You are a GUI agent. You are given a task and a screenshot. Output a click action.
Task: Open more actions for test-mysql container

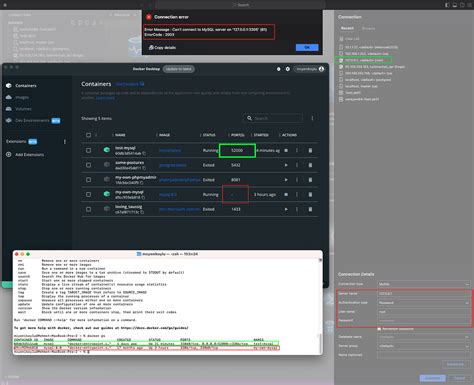[x=297, y=150]
